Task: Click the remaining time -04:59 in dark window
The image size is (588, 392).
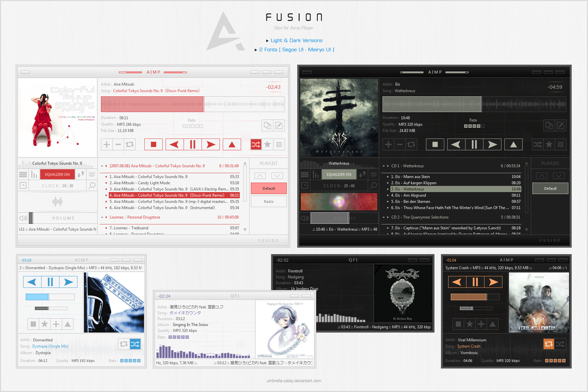Action: click(x=555, y=87)
